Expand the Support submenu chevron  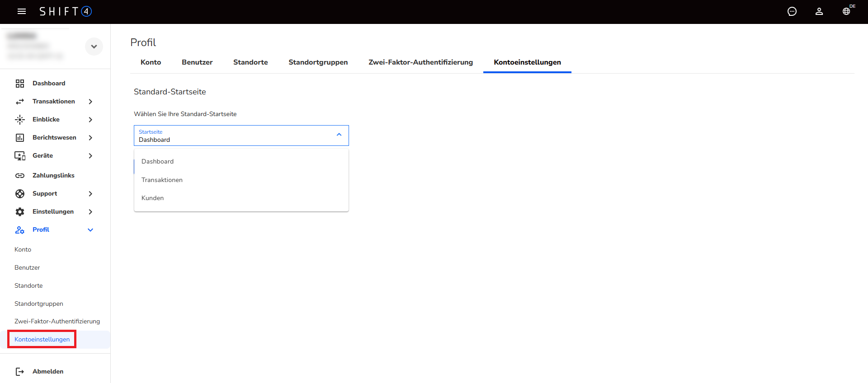coord(90,194)
